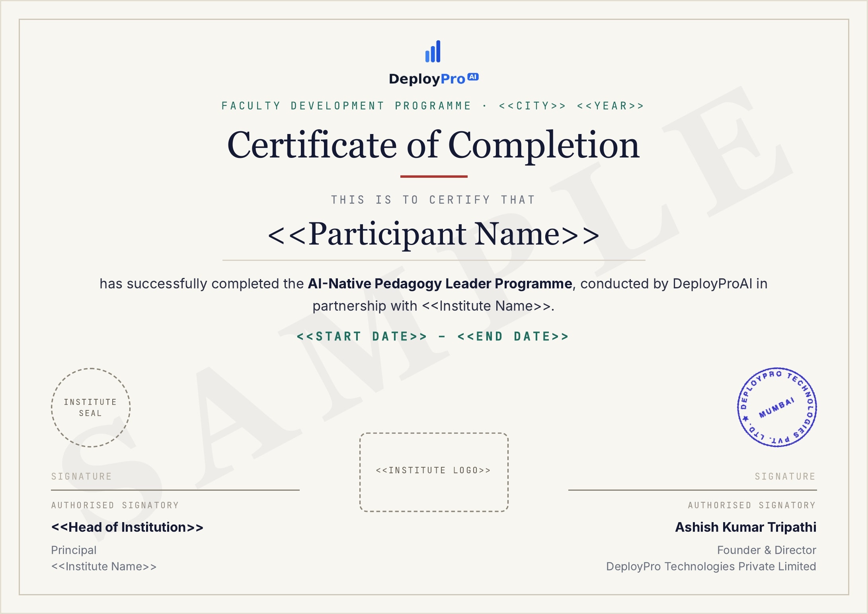868x614 pixels.
Task: Click 'Founder & Director' text
Action: click(767, 550)
